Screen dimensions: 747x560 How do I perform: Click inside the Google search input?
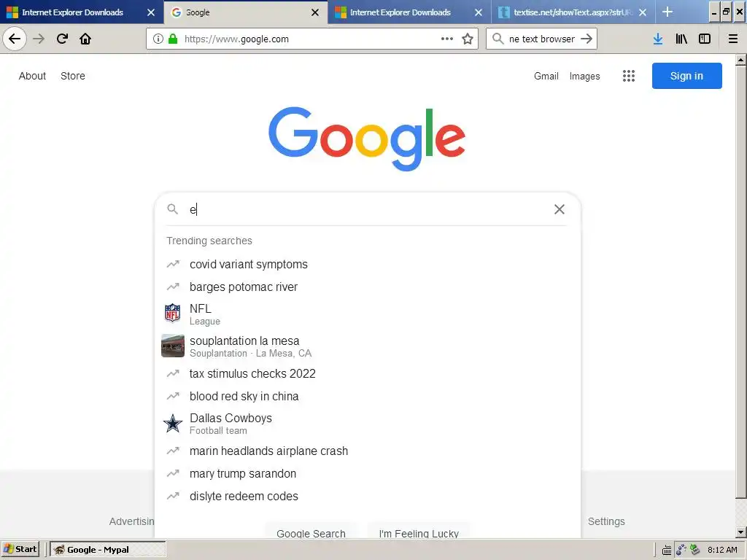[367, 209]
